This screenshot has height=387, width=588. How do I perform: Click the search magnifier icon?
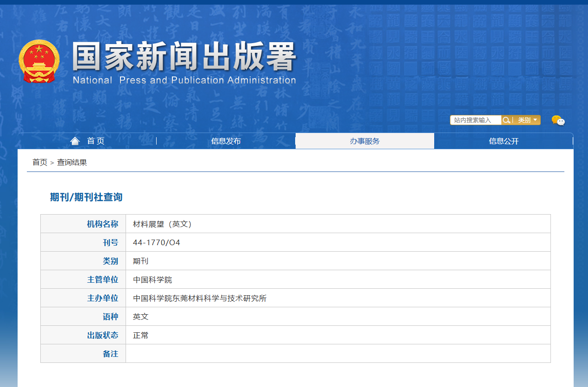click(506, 120)
